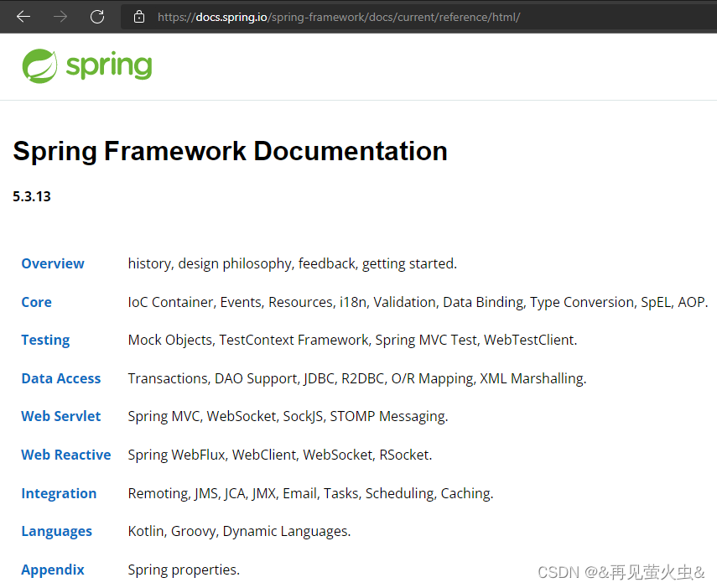This screenshot has width=717, height=588.
Task: Reload the page using refresh icon
Action: coord(97,16)
